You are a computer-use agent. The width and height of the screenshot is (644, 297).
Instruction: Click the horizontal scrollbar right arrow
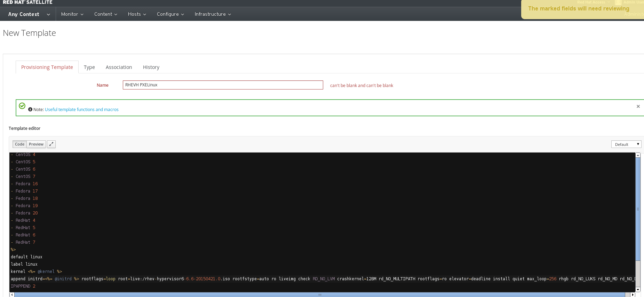pyautogui.click(x=633, y=295)
